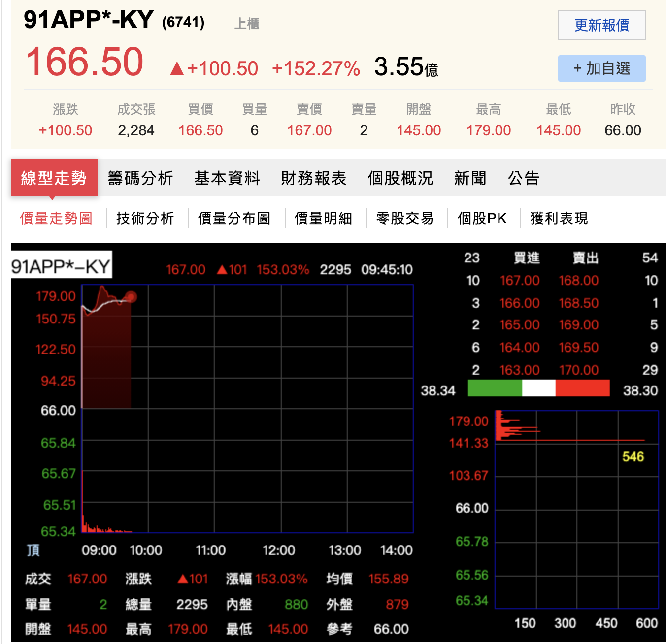Click the red dot marker on the price line
This screenshot has height=644, width=666.
(131, 297)
